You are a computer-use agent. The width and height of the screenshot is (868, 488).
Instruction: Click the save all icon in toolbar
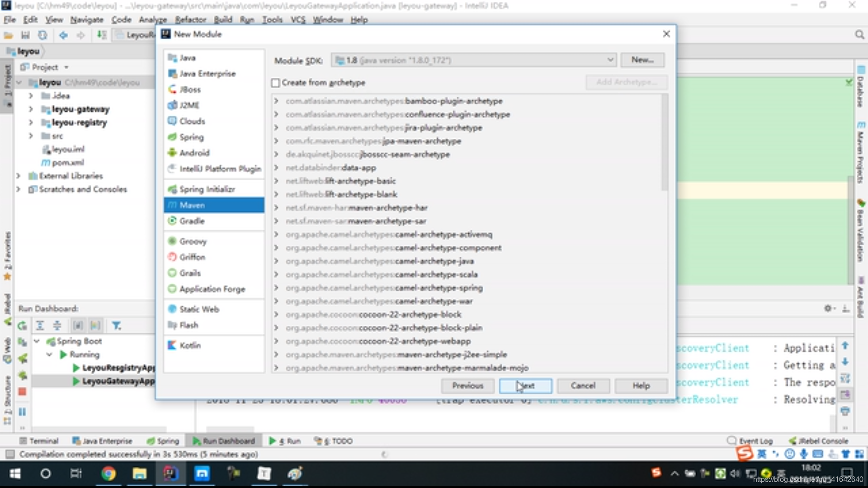click(25, 35)
